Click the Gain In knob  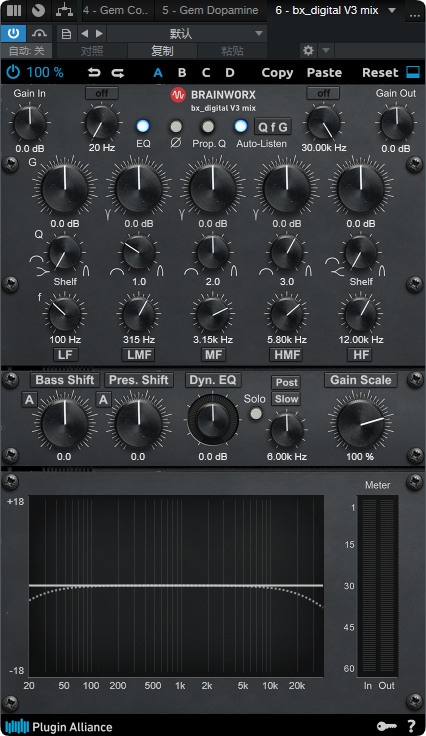pyautogui.click(x=30, y=123)
